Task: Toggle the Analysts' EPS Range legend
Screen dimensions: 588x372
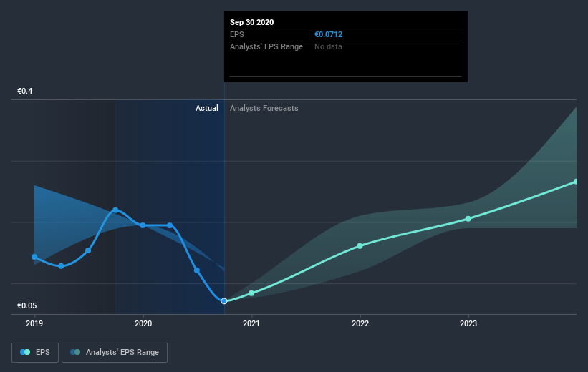Action: [115, 353]
